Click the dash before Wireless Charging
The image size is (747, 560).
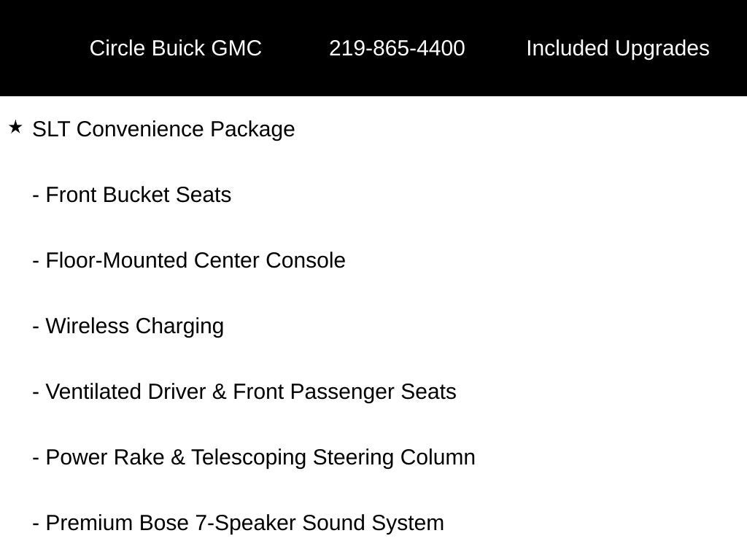pos(36,327)
